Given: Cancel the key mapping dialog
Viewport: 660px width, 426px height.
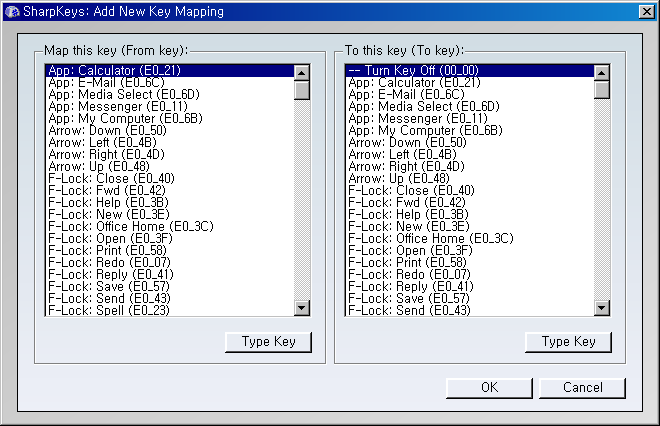Looking at the screenshot, I should pyautogui.click(x=583, y=388).
